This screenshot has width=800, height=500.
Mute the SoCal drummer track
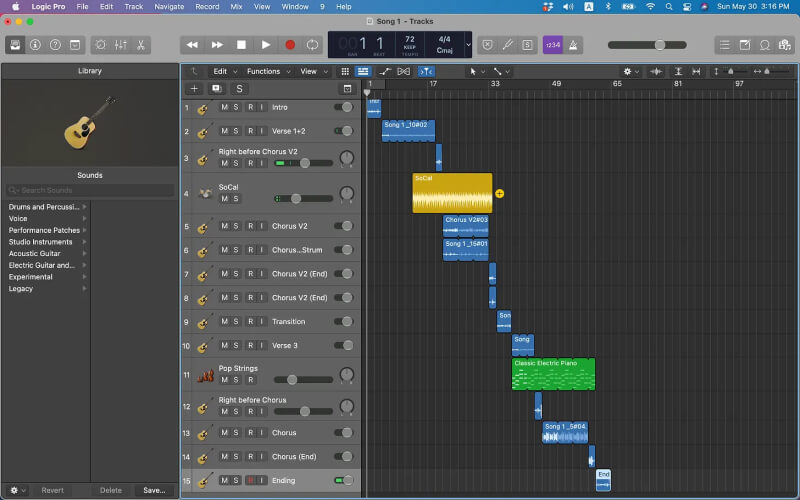point(224,199)
